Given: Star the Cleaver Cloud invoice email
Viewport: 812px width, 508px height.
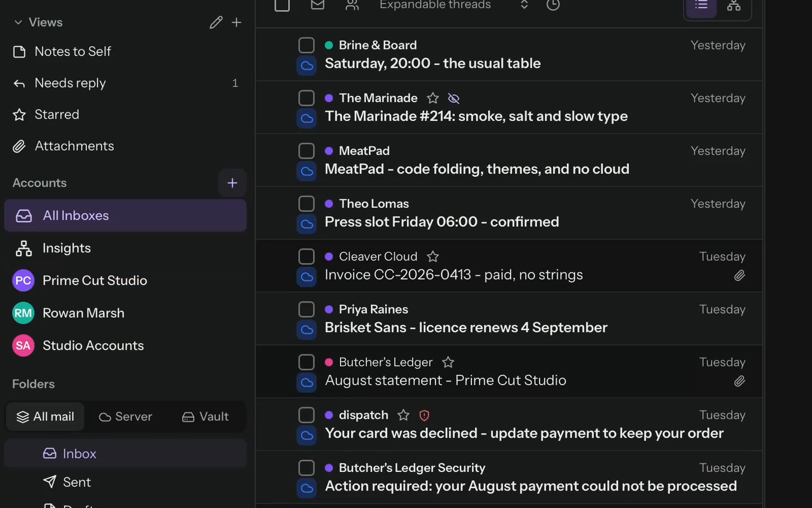Looking at the screenshot, I should pyautogui.click(x=433, y=257).
